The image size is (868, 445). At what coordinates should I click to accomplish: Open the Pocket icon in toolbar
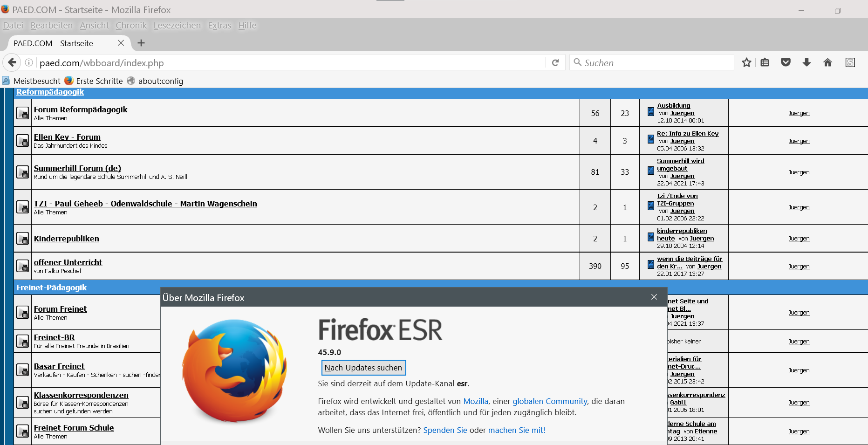786,62
